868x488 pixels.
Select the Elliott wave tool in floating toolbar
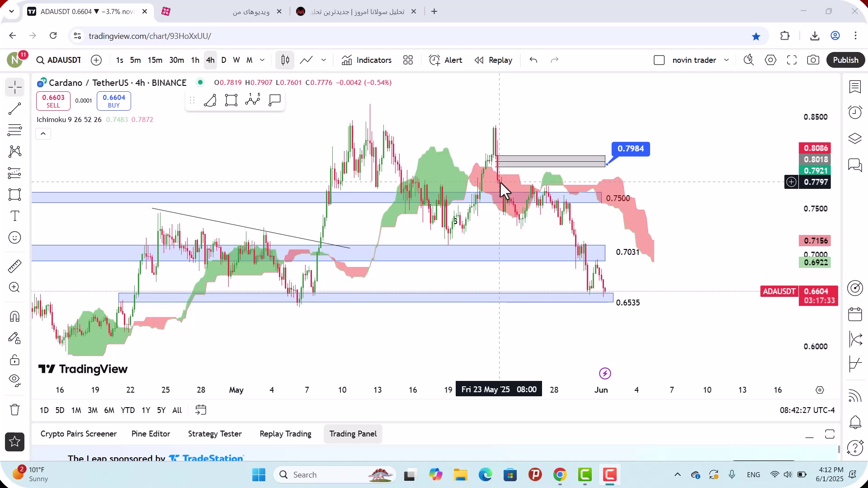pyautogui.click(x=253, y=99)
